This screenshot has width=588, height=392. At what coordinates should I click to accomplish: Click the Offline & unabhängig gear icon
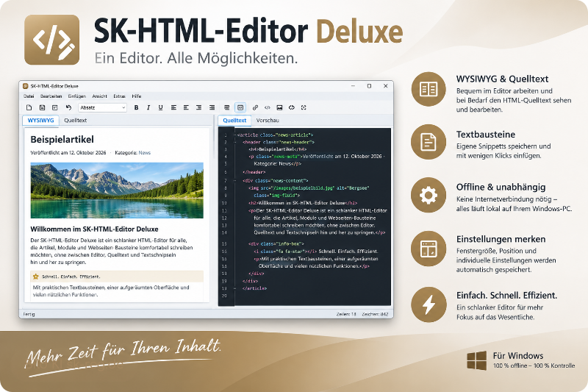[x=429, y=196]
